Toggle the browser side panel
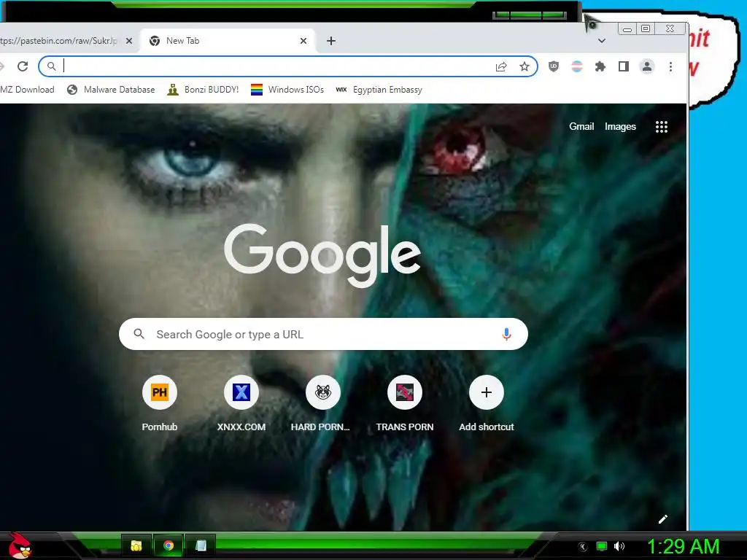The image size is (747, 560). [x=624, y=66]
